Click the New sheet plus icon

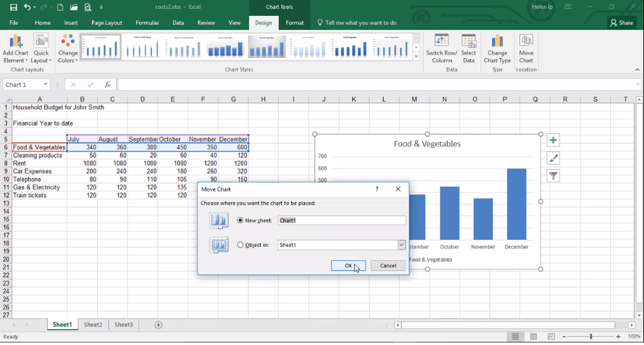coord(158,325)
